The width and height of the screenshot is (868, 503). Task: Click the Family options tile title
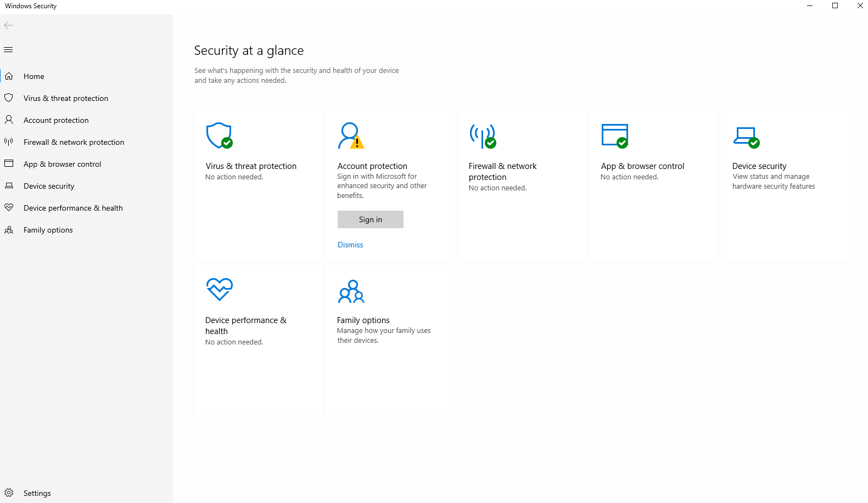363,320
